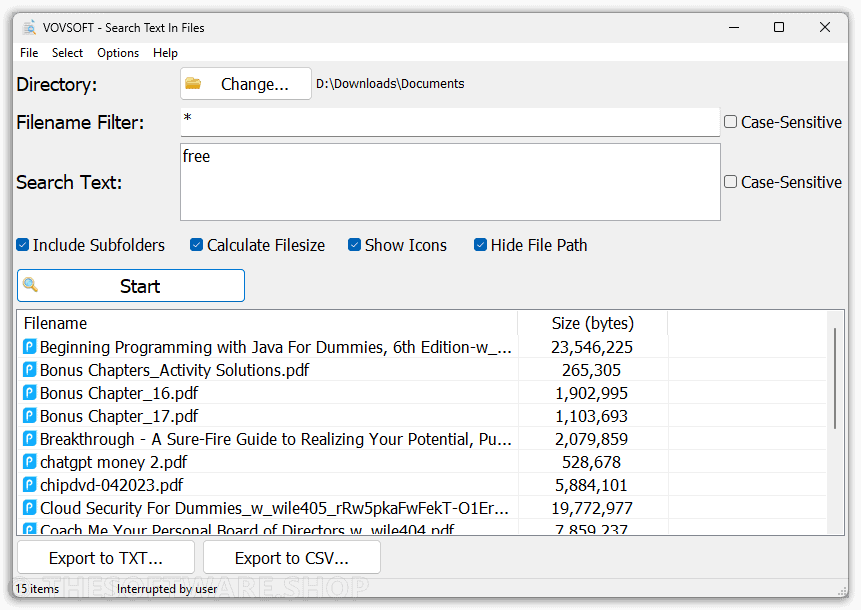Toggle the Calculate Filesize checkbox
This screenshot has width=861, height=610.
tap(197, 245)
